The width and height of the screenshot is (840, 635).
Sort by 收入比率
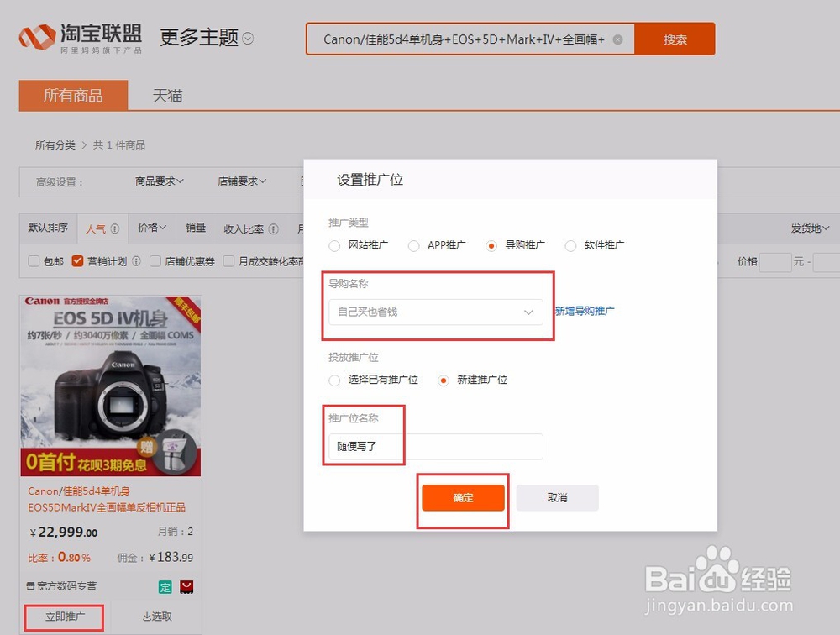244,228
